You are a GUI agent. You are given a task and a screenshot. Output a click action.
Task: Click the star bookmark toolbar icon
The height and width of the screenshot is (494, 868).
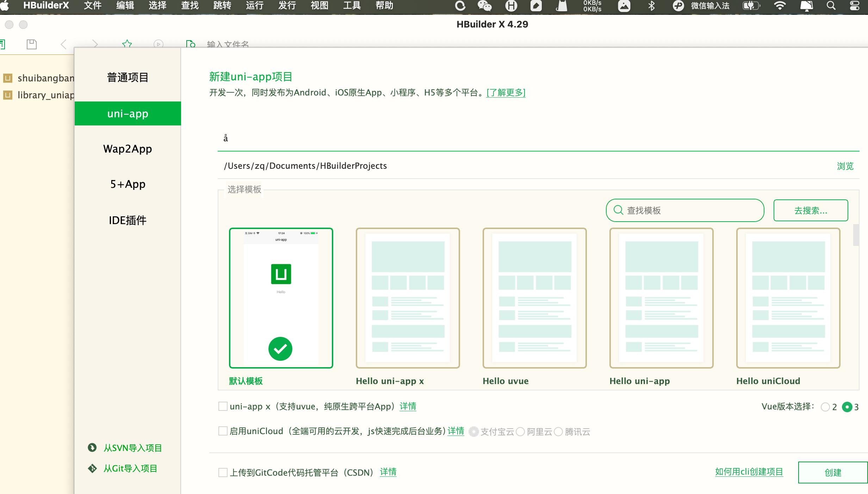(127, 44)
